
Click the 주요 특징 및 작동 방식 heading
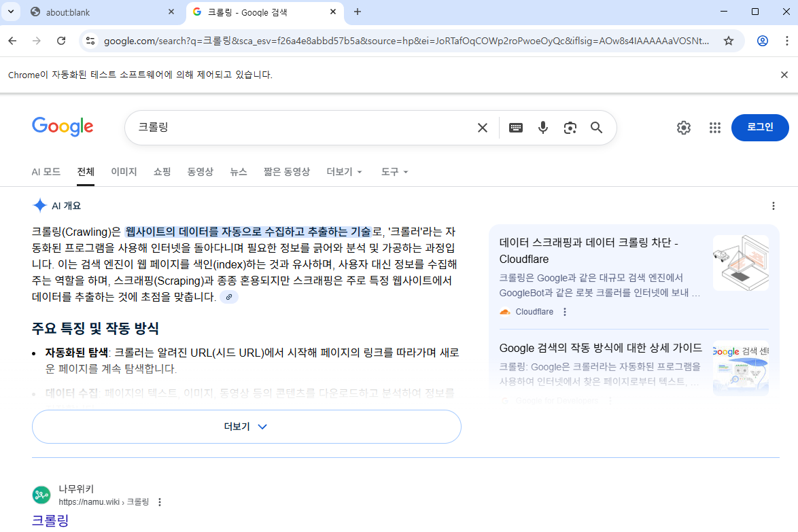pos(95,329)
